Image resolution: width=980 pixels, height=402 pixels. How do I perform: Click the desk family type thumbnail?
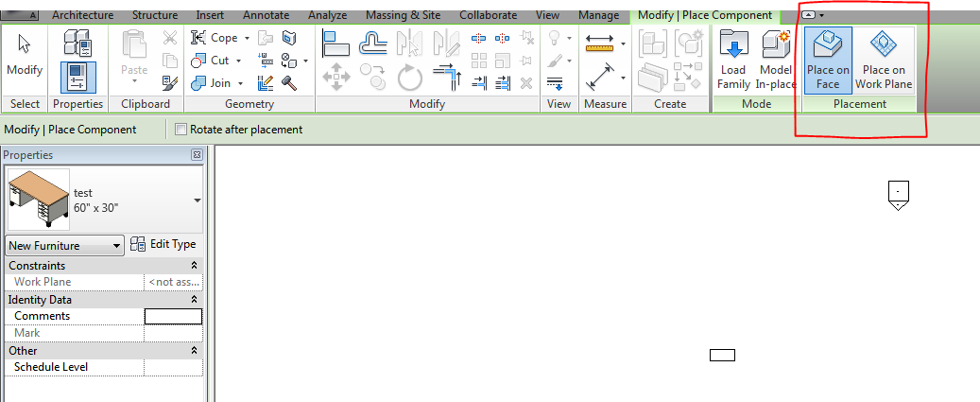coord(40,201)
